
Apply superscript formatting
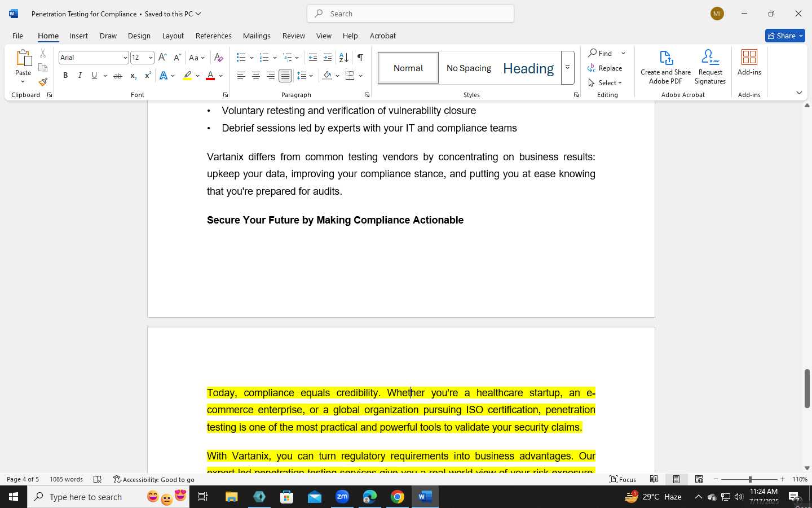point(148,76)
